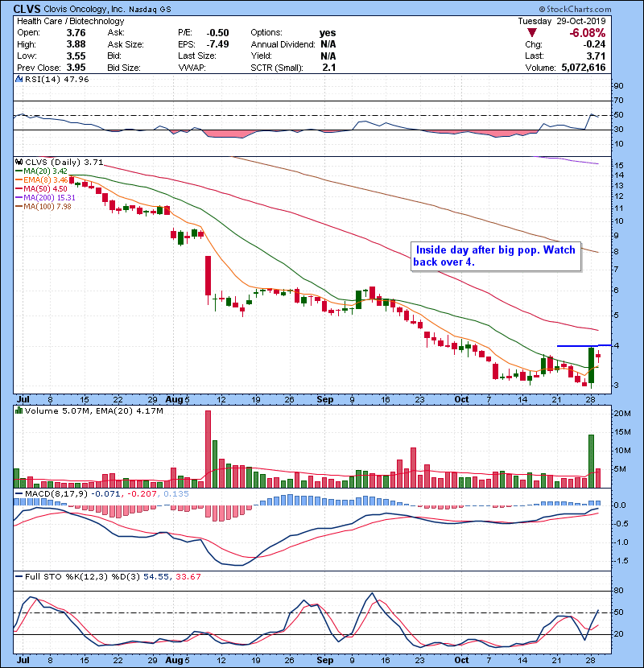Click the volume bars icon next to Volume label
This screenshot has height=668, width=644.
click(19, 410)
